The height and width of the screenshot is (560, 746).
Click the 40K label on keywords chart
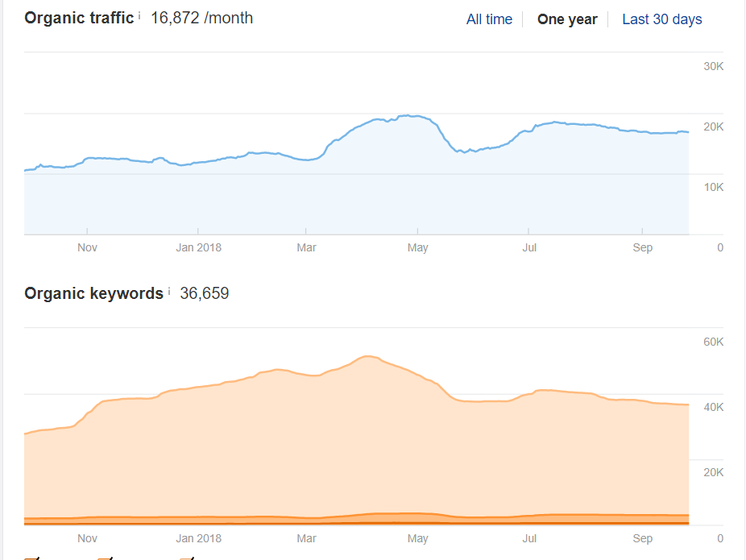(713, 407)
